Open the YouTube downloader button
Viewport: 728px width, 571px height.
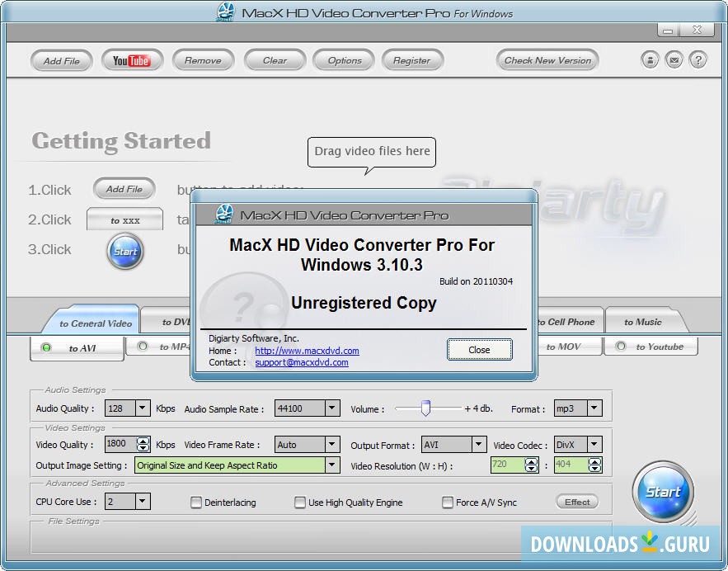(132, 60)
